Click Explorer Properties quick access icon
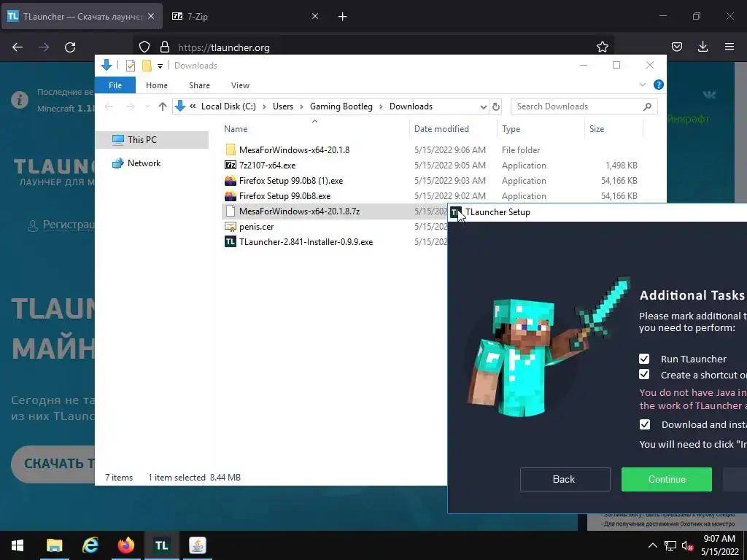This screenshot has width=747, height=560. (x=130, y=66)
